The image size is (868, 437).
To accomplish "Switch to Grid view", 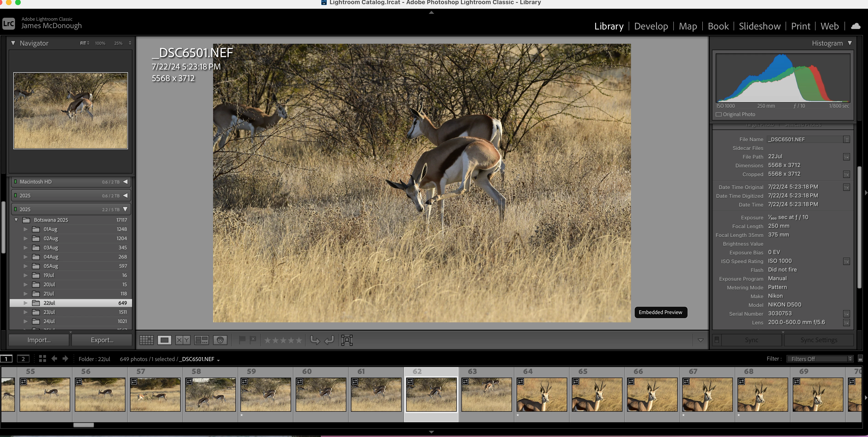I will pyautogui.click(x=146, y=340).
